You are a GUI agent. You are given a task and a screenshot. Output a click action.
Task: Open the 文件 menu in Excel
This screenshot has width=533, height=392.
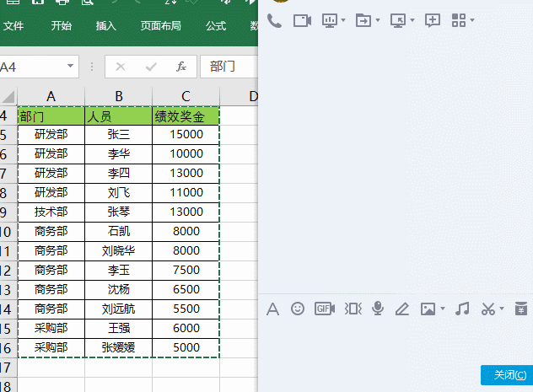[13, 26]
